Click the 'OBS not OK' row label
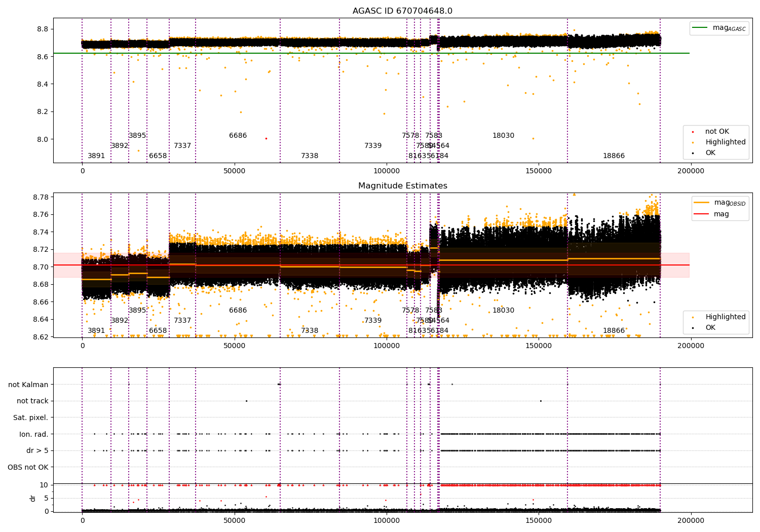 pos(28,467)
